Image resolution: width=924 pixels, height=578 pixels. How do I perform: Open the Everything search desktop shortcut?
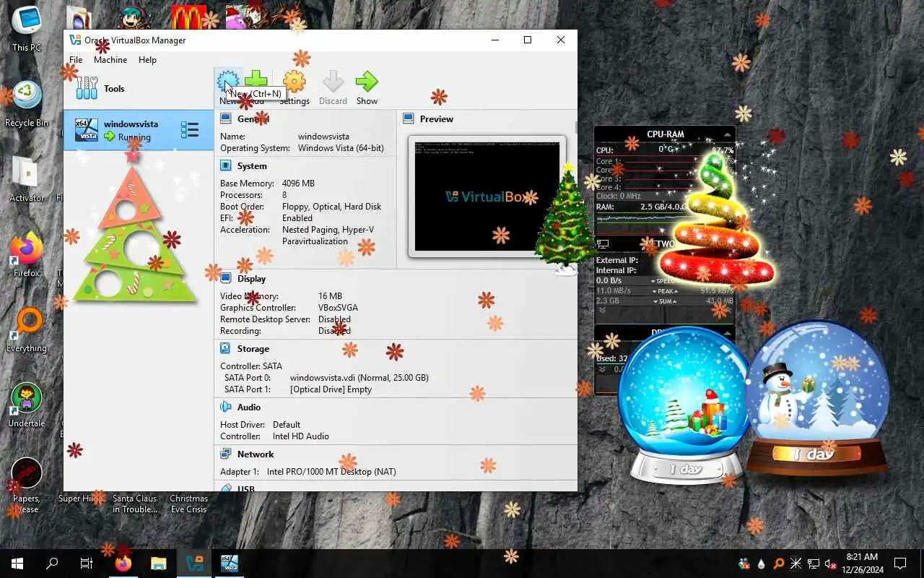27,329
